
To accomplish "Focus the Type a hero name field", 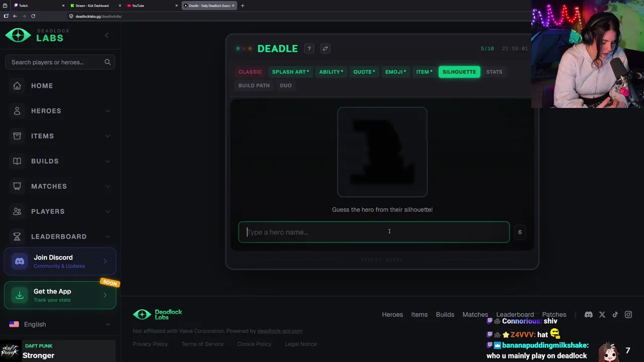I will pyautogui.click(x=374, y=232).
